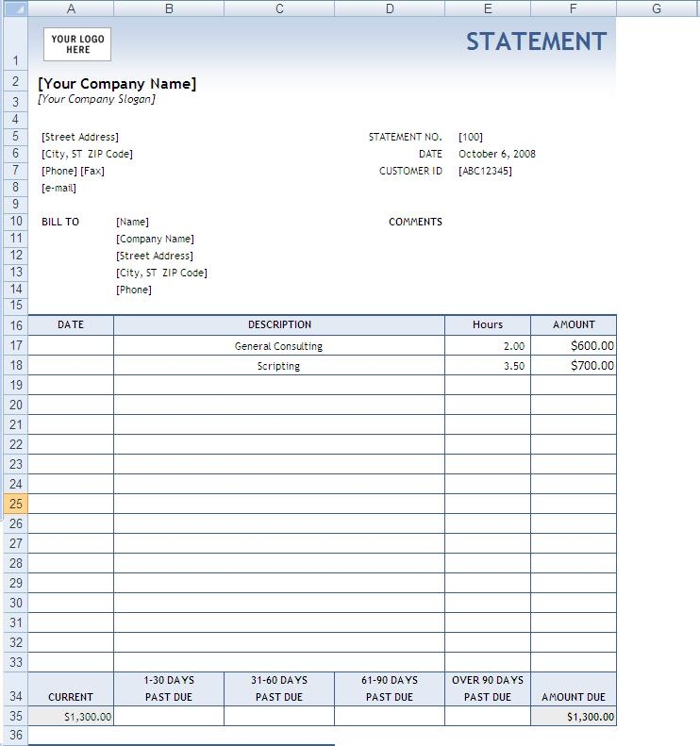Select column D header
The width and height of the screenshot is (700, 746).
(x=390, y=8)
